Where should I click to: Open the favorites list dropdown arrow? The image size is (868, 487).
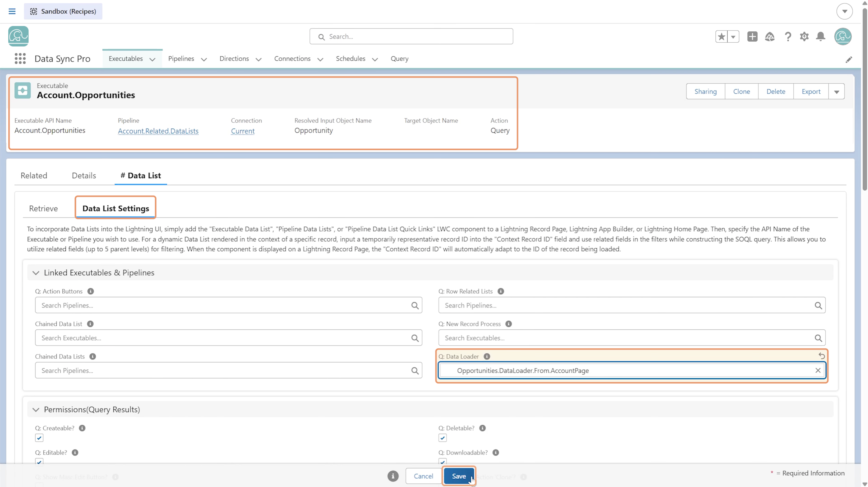tap(733, 36)
